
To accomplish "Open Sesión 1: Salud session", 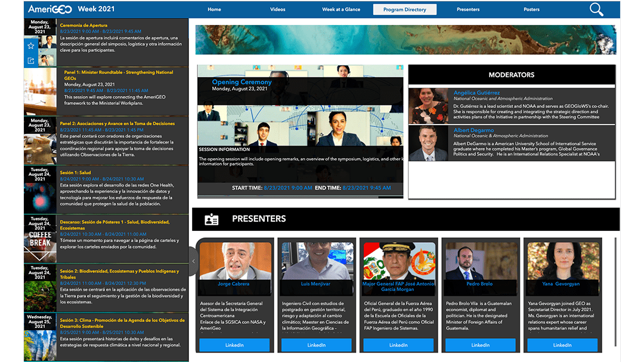I will click(106, 190).
